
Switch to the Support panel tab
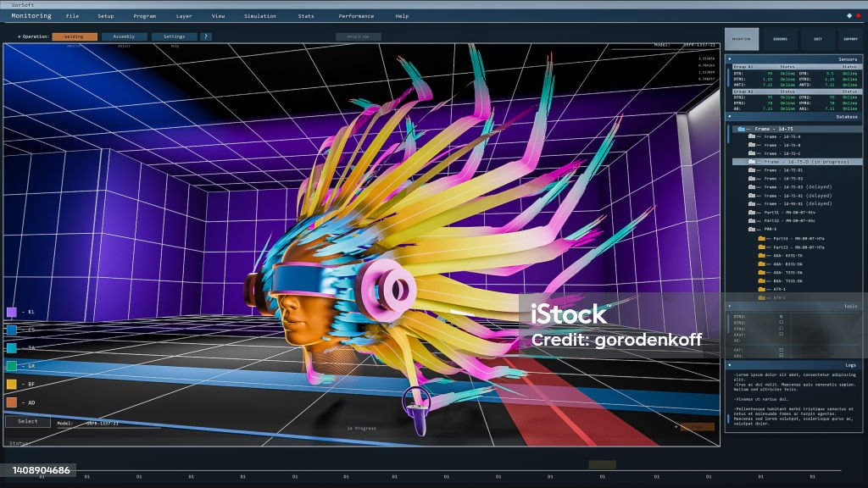pyautogui.click(x=850, y=39)
